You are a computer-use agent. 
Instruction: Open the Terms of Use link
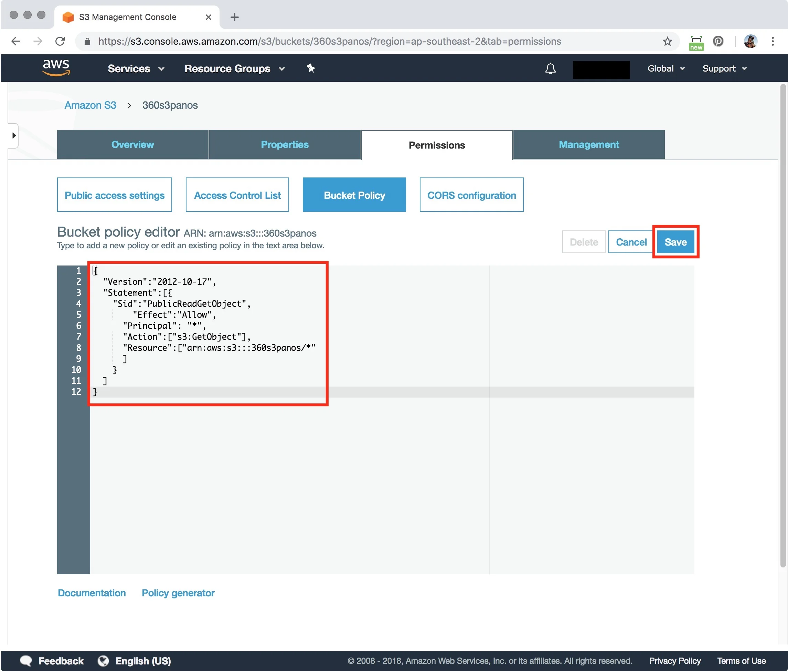[741, 661]
